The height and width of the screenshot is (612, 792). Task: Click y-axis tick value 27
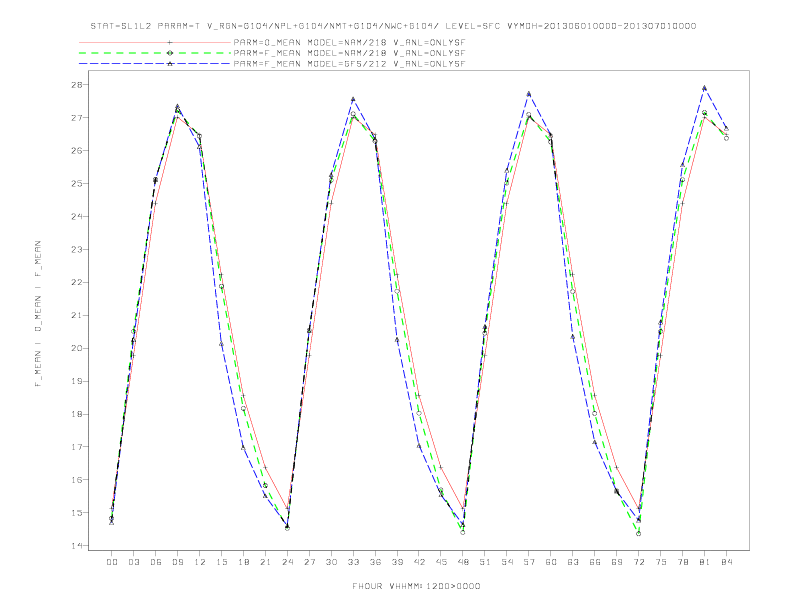pyautogui.click(x=77, y=118)
